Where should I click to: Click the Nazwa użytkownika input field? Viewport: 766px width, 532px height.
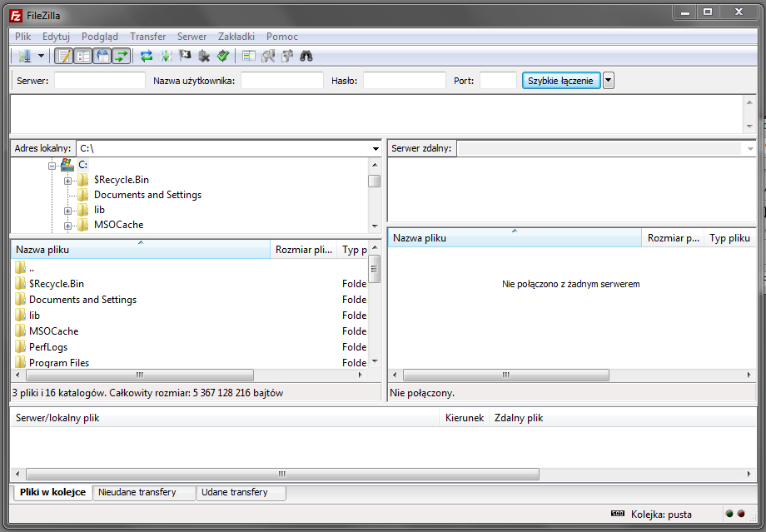point(282,81)
